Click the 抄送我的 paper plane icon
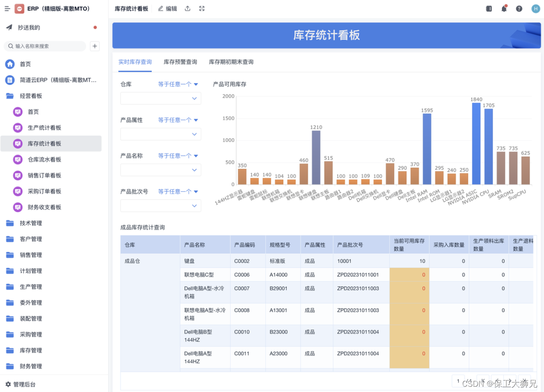This screenshot has width=544, height=392. coord(9,28)
